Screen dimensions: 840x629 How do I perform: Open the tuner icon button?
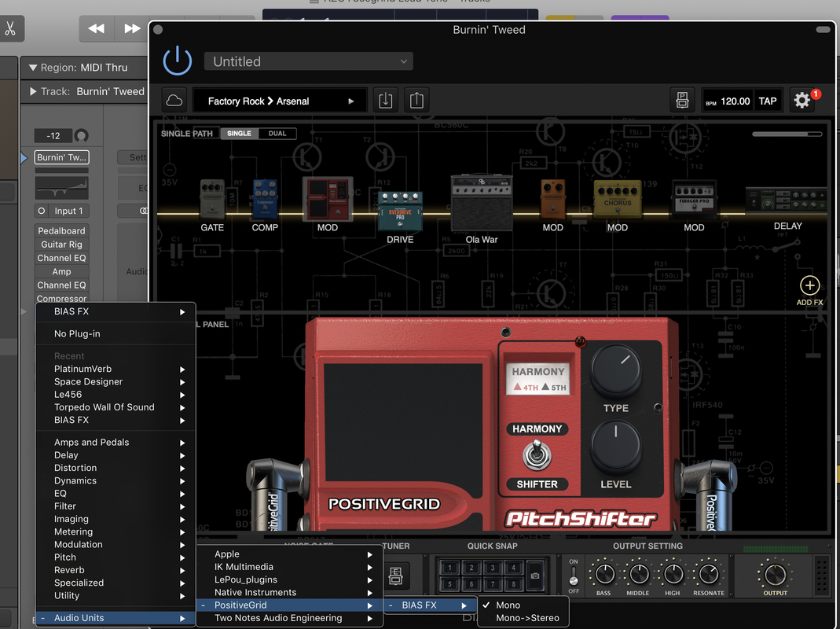click(395, 576)
